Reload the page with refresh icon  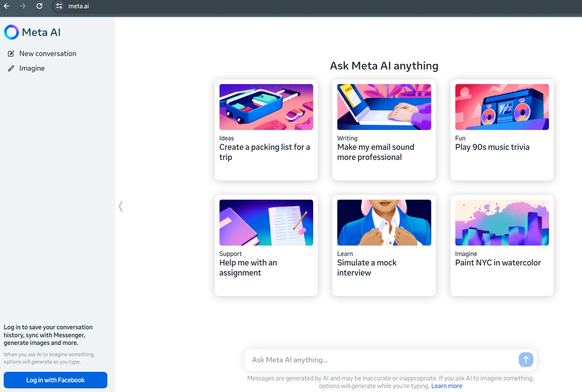[x=39, y=6]
